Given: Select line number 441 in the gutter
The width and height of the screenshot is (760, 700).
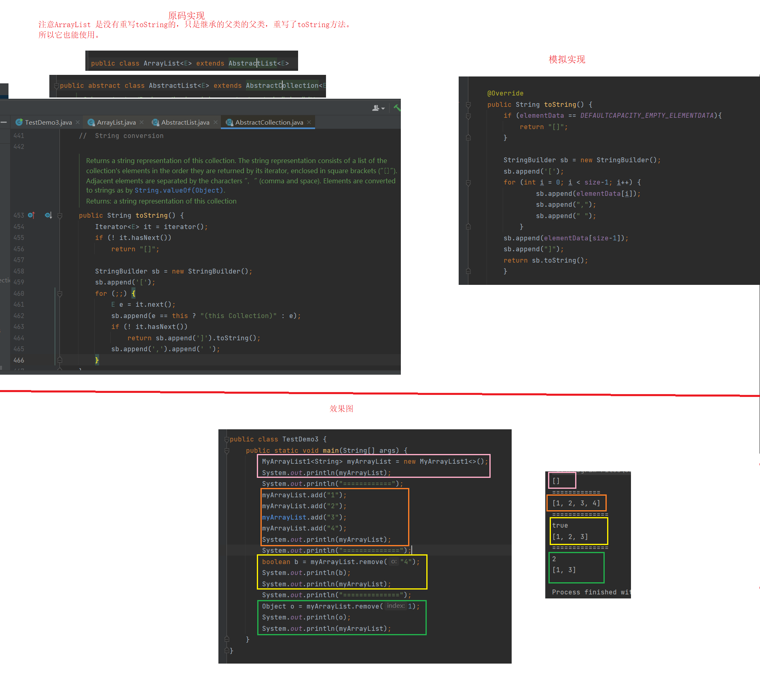Looking at the screenshot, I should (x=19, y=136).
